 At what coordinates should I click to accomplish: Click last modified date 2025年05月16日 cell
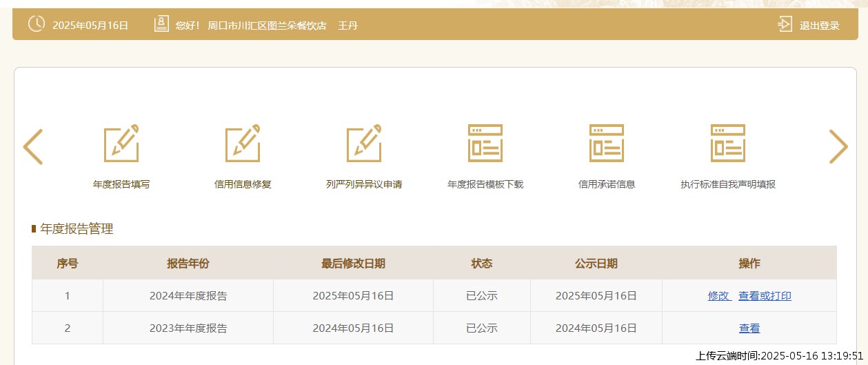353,296
